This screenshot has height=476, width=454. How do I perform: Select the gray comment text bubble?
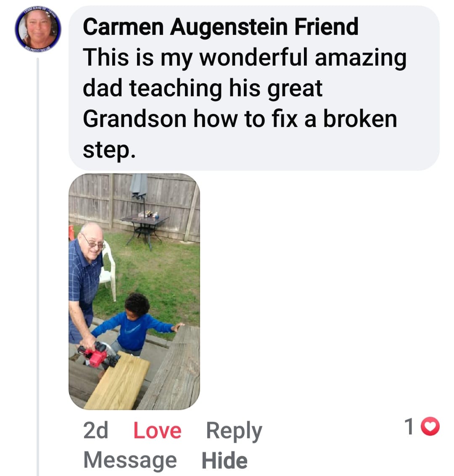(x=254, y=88)
